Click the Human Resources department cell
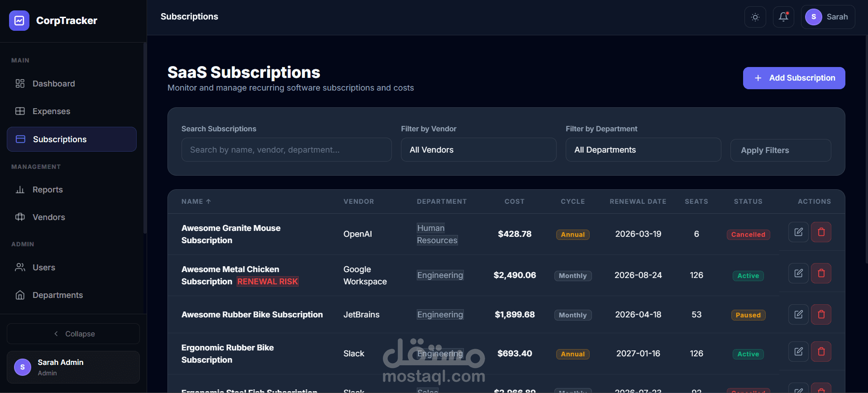 (437, 234)
